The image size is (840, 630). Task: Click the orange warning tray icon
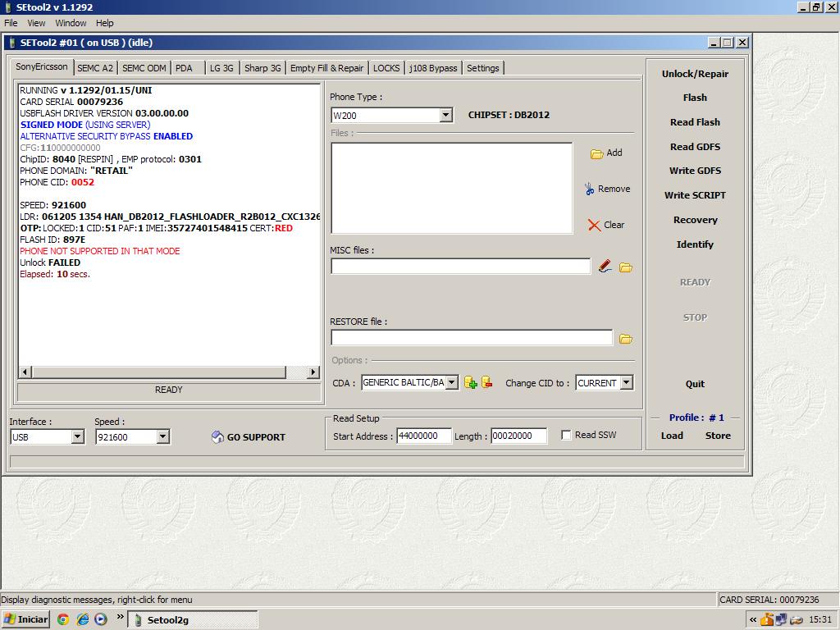767,620
